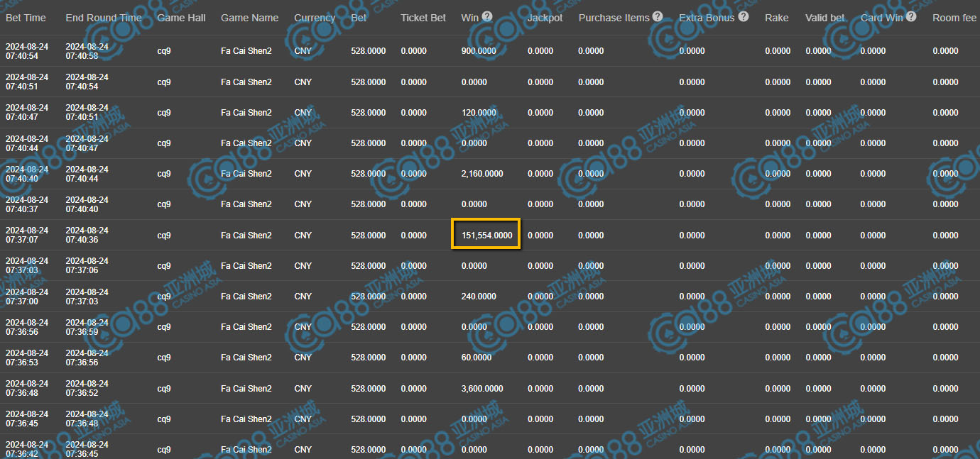This screenshot has height=459, width=980.
Task: Select the Room fee column header
Action: (x=954, y=18)
